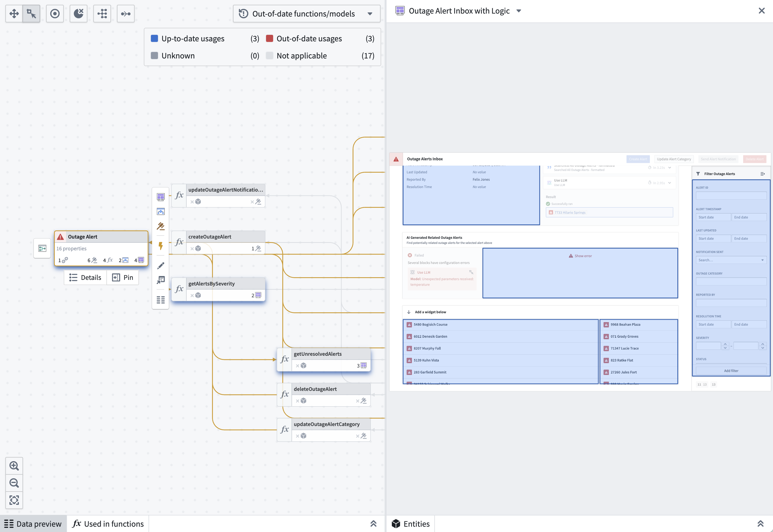Switch to Used in functions tab
This screenshot has height=532, width=773.
click(x=108, y=524)
